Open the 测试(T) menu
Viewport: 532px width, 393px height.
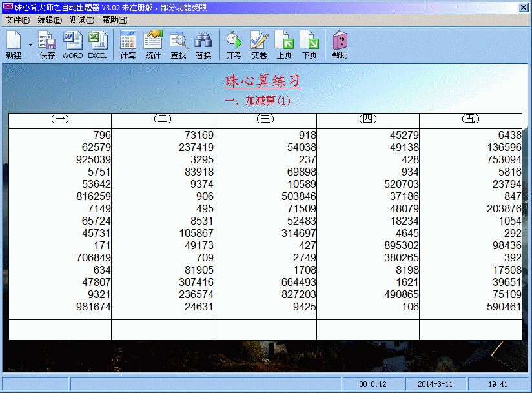[82, 20]
